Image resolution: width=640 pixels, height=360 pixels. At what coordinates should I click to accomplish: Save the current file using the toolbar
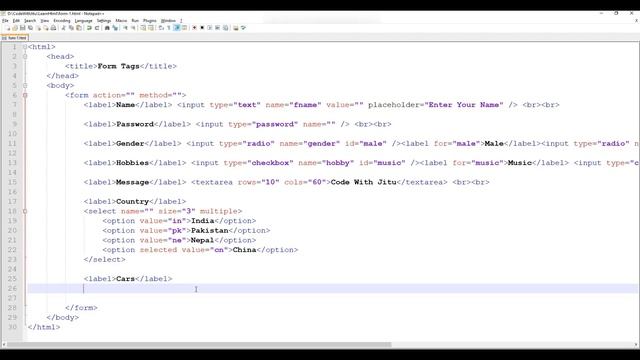[22, 28]
